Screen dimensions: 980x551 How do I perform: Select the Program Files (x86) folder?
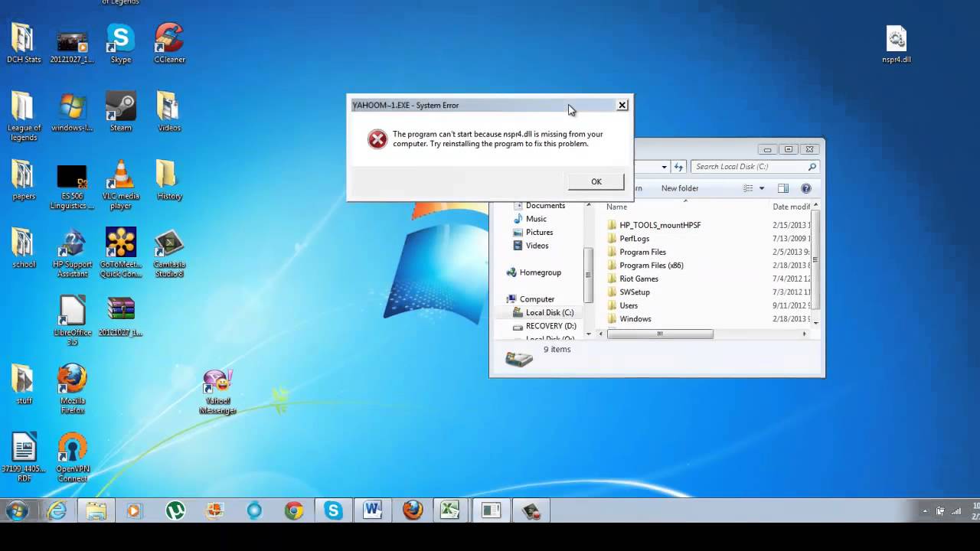coord(652,266)
